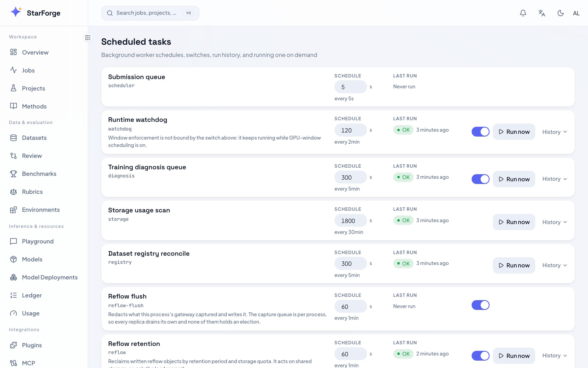Edit Storage usage scan schedule 1800

tap(350, 221)
